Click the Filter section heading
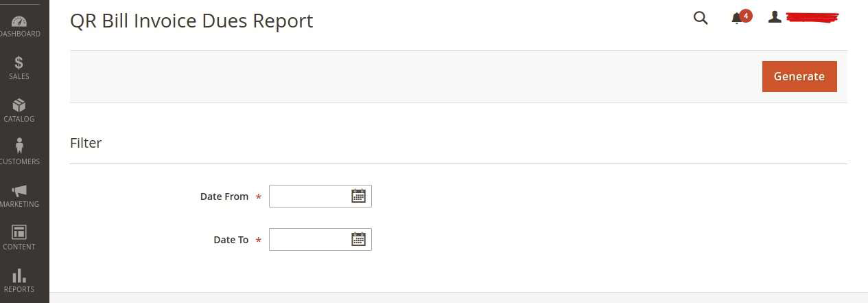This screenshot has width=868, height=303. pyautogui.click(x=86, y=143)
